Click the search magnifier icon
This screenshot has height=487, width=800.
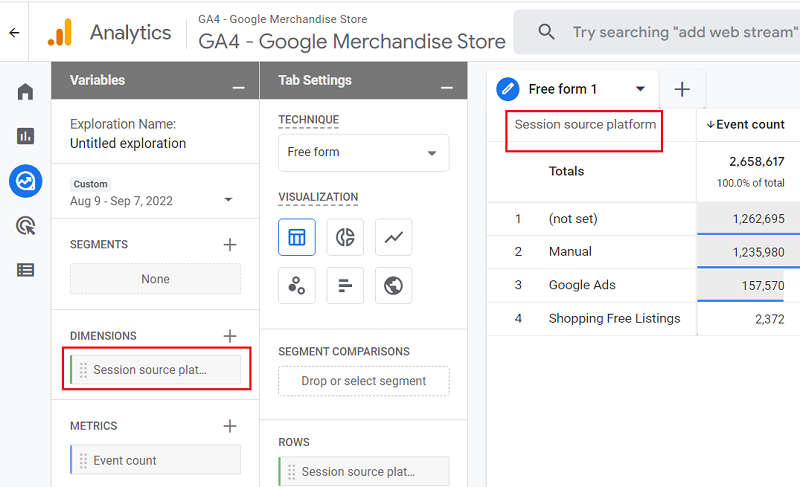(546, 32)
